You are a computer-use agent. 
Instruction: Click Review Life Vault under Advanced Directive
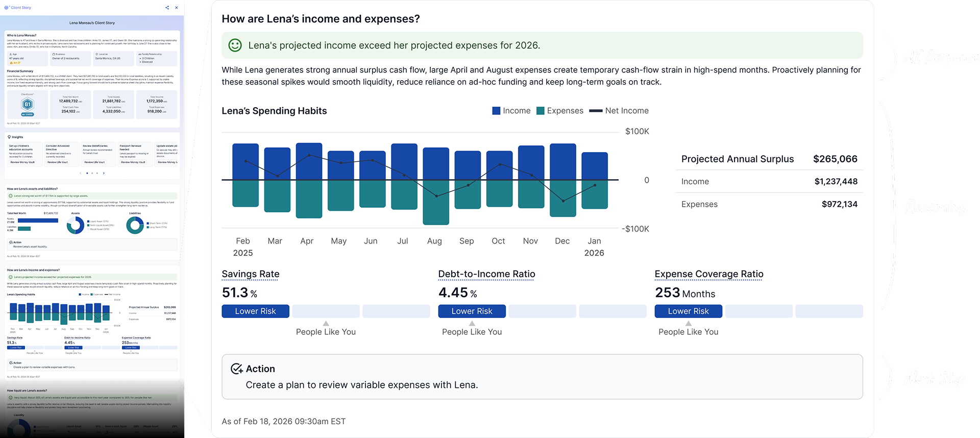[58, 162]
